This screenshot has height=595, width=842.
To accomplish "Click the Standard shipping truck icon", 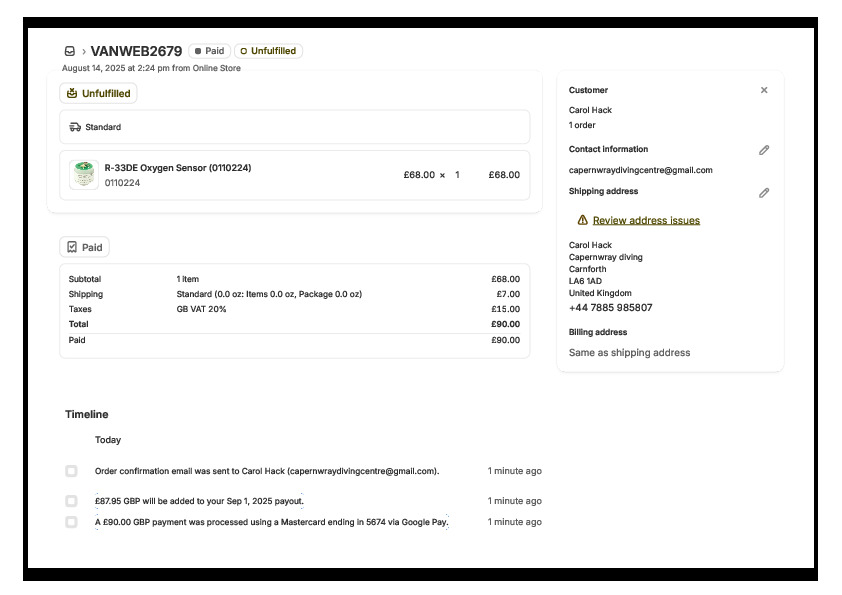I will coord(75,127).
